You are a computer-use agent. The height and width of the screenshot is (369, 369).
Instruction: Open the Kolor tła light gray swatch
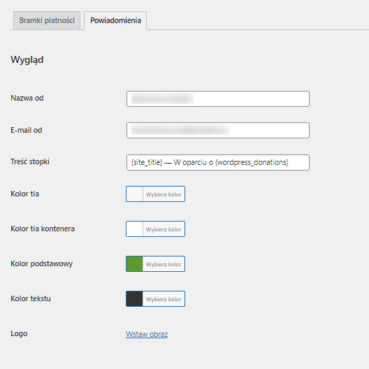134,194
